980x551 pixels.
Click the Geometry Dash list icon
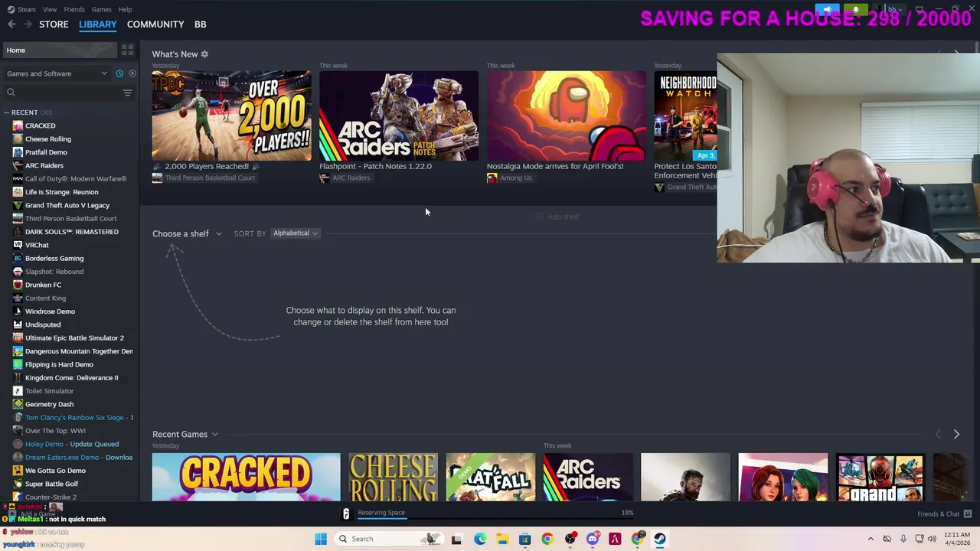click(x=18, y=404)
